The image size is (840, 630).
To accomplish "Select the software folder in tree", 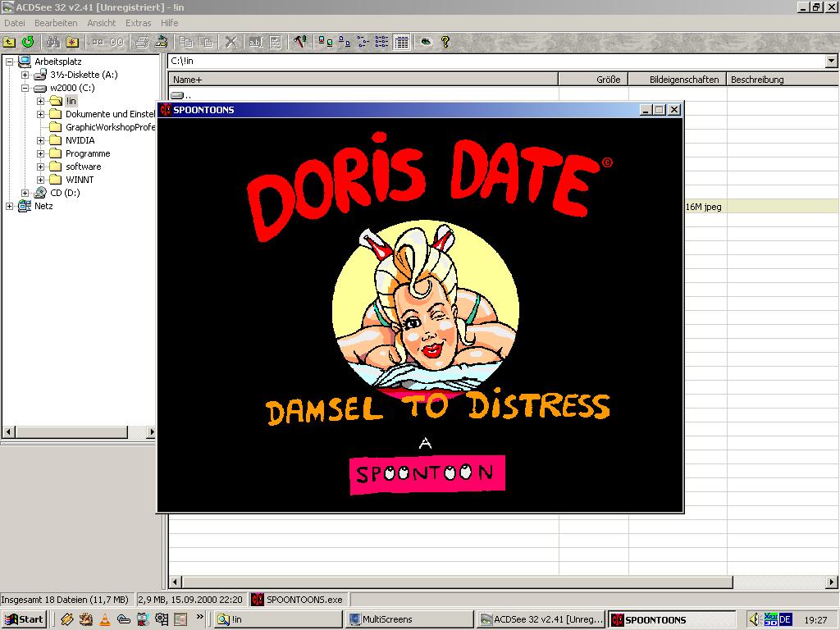I will click(83, 167).
